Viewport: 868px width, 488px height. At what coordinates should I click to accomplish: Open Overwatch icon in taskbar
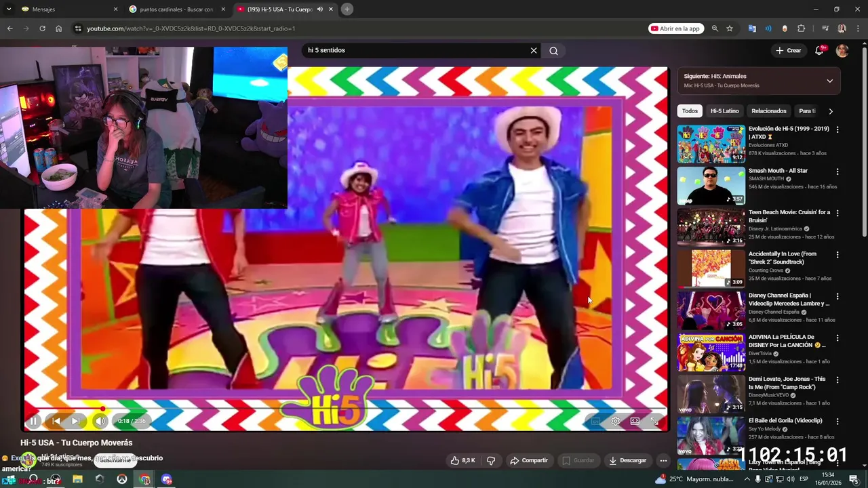tap(122, 479)
